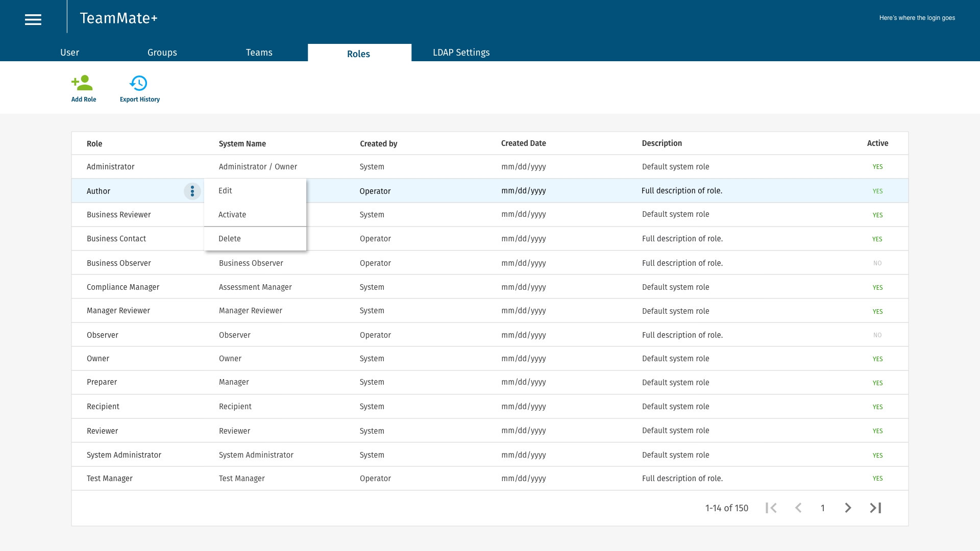Go to the first page of results
The image size is (980, 551).
771,508
